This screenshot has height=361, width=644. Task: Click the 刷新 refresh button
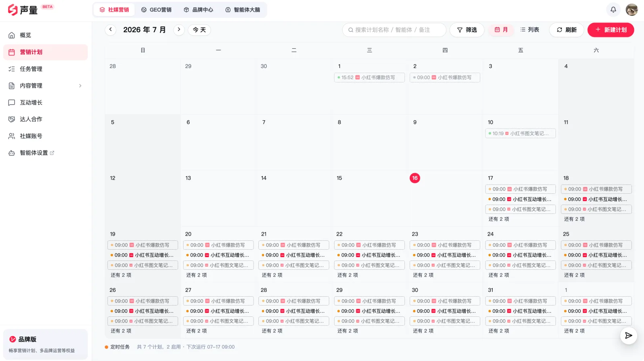tap(566, 30)
